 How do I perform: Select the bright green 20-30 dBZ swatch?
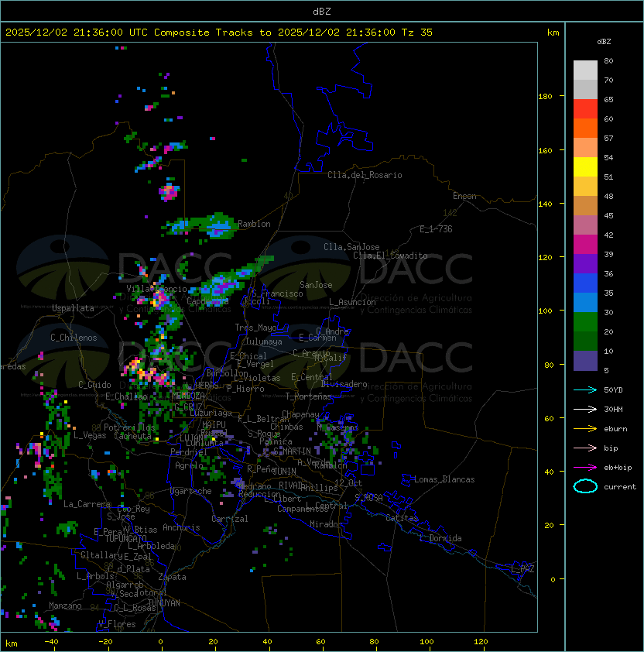pos(585,322)
